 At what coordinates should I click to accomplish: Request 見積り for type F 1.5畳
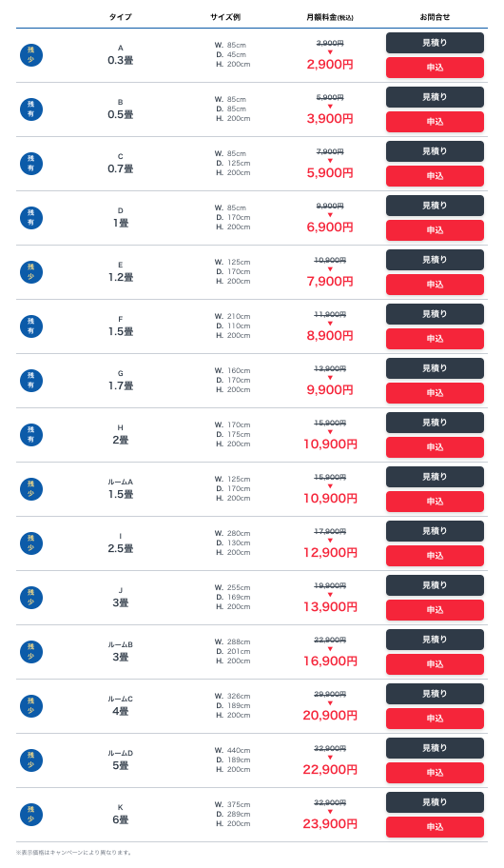tap(435, 314)
